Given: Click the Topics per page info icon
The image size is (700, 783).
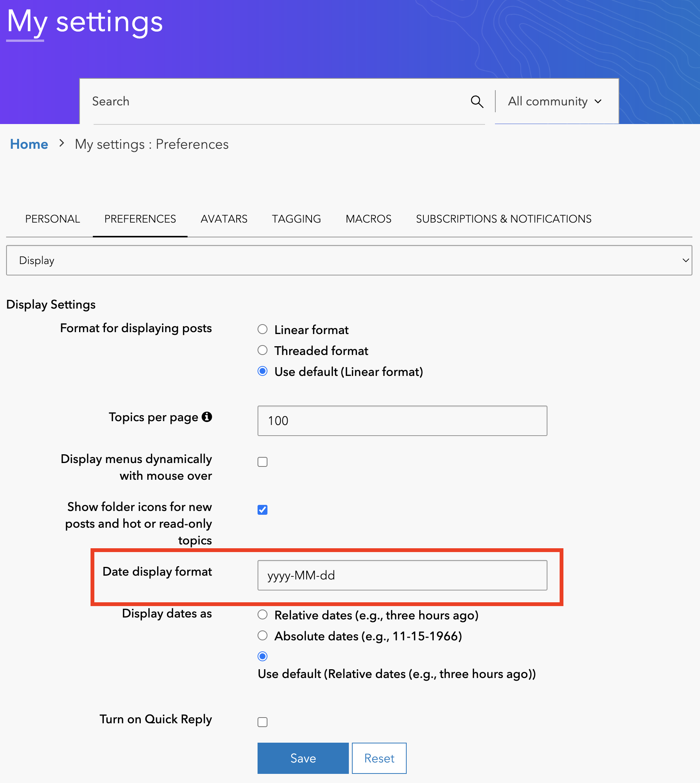Looking at the screenshot, I should (x=207, y=417).
